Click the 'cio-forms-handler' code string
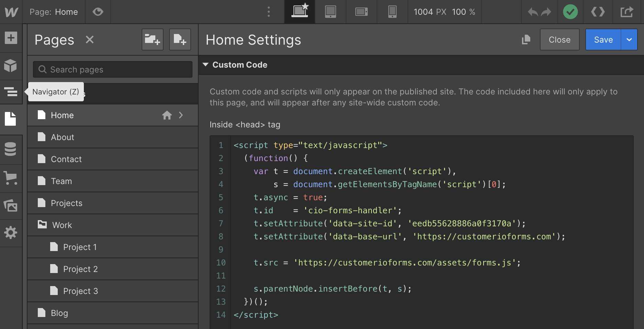The width and height of the screenshot is (644, 329). pos(350,211)
